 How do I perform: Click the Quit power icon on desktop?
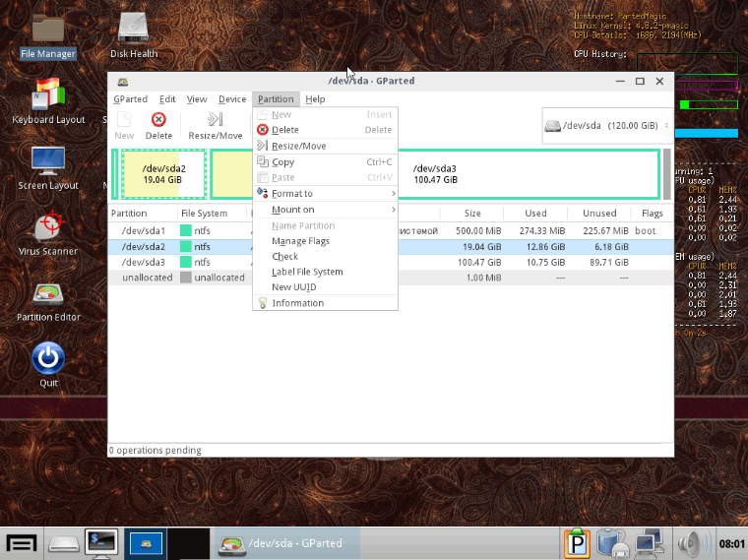click(48, 358)
